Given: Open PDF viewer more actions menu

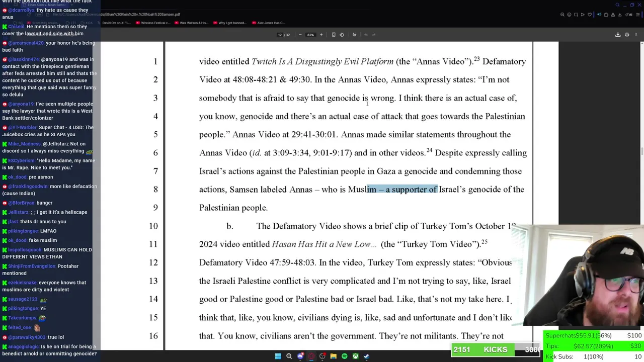Looking at the screenshot, I should tap(636, 35).
